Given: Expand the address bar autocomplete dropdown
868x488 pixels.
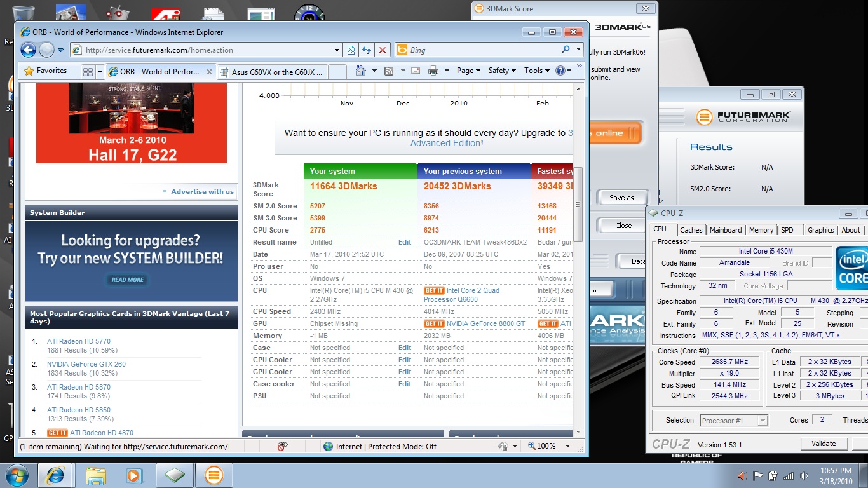Looking at the screenshot, I should 337,50.
